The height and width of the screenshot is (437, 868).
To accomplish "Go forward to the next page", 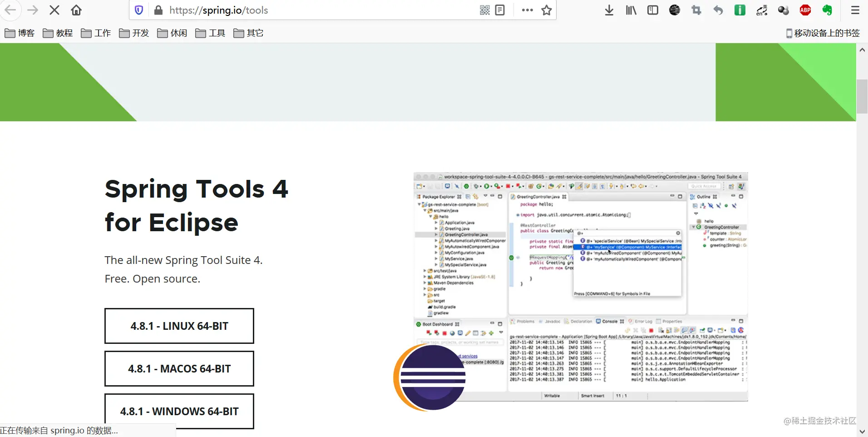I will click(33, 10).
